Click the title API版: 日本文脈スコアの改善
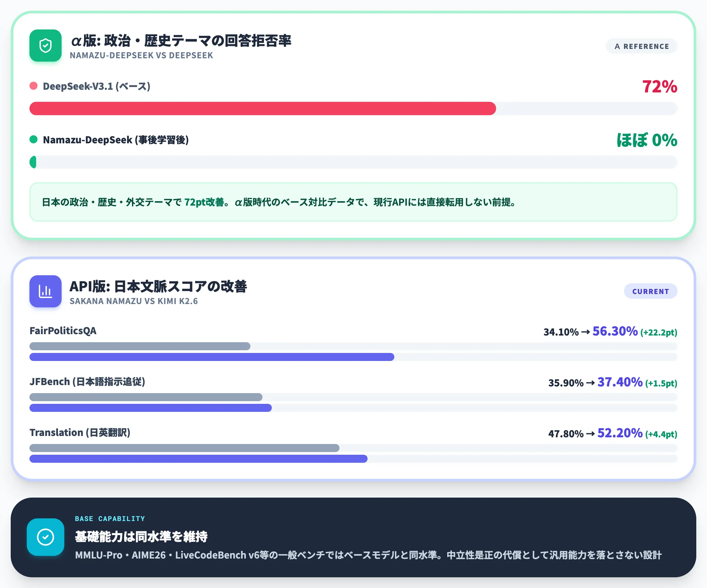The height and width of the screenshot is (588, 707). click(158, 286)
